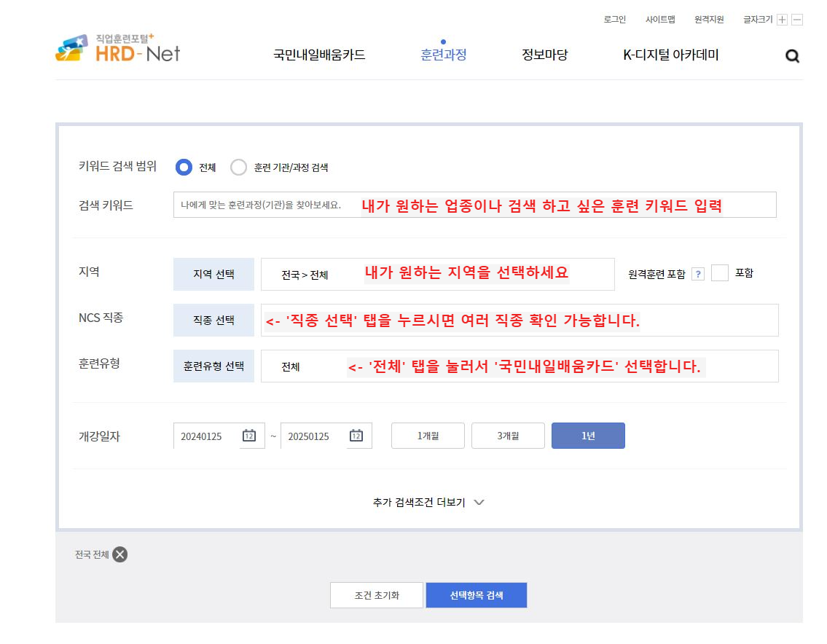Select the 전체 keyword search radio button
The width and height of the screenshot is (827, 644).
184,167
